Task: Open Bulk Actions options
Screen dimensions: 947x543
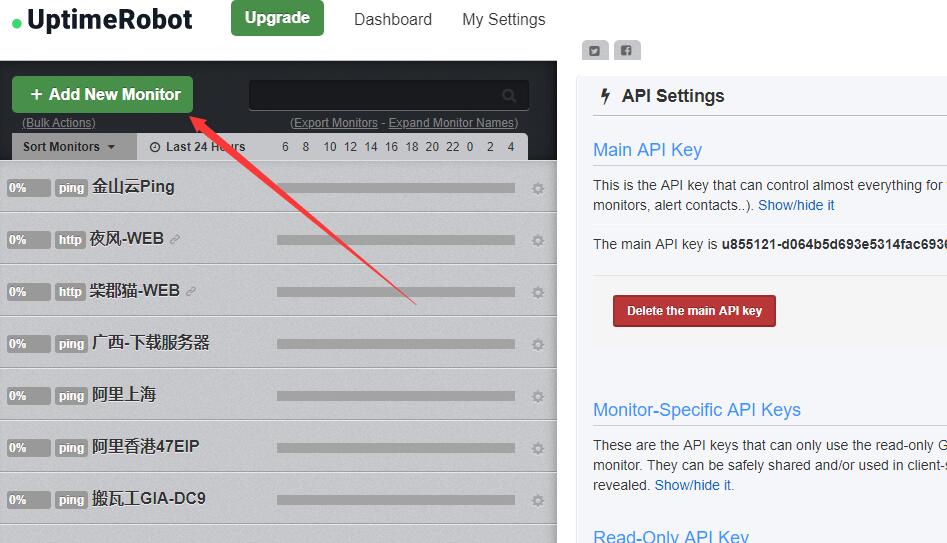Action: pos(59,123)
